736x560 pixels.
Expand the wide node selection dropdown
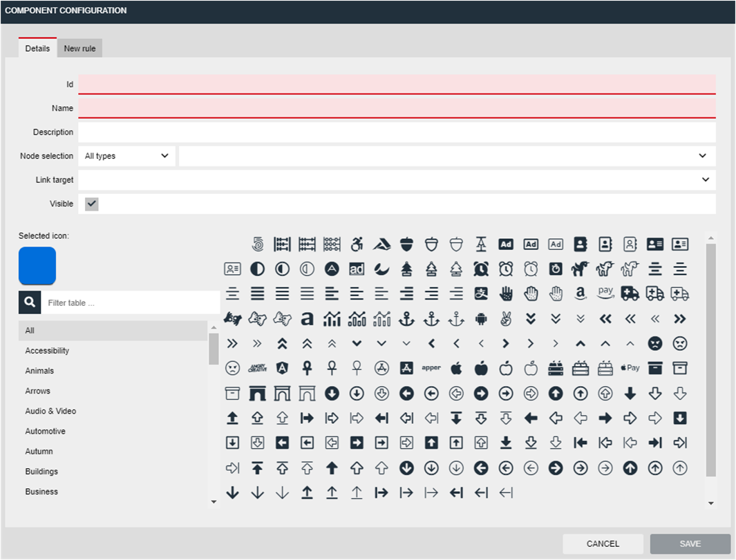447,156
